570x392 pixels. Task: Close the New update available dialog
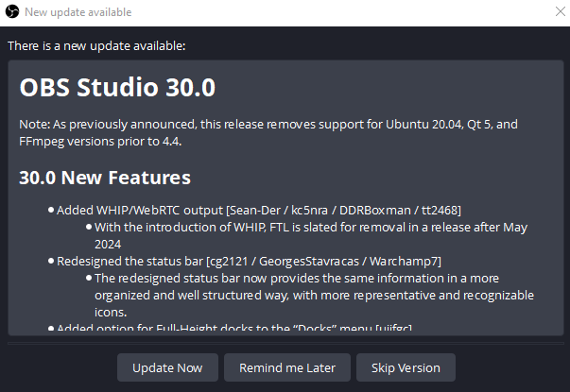pyautogui.click(x=561, y=11)
